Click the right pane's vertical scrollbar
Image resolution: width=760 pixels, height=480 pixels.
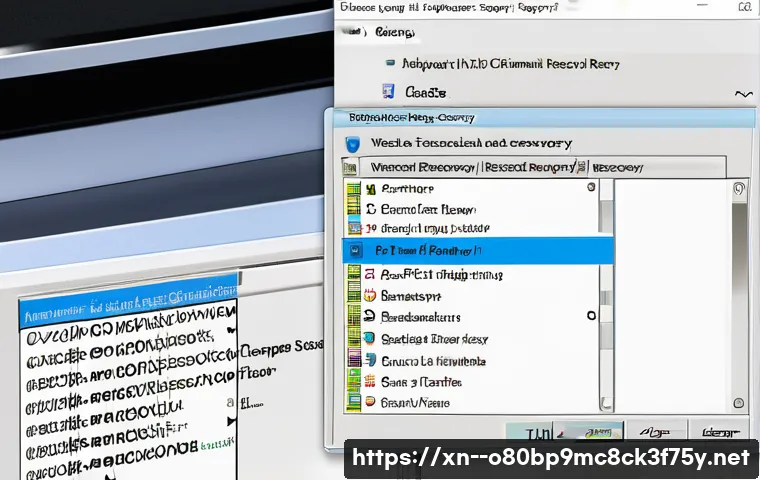[x=739, y=296]
